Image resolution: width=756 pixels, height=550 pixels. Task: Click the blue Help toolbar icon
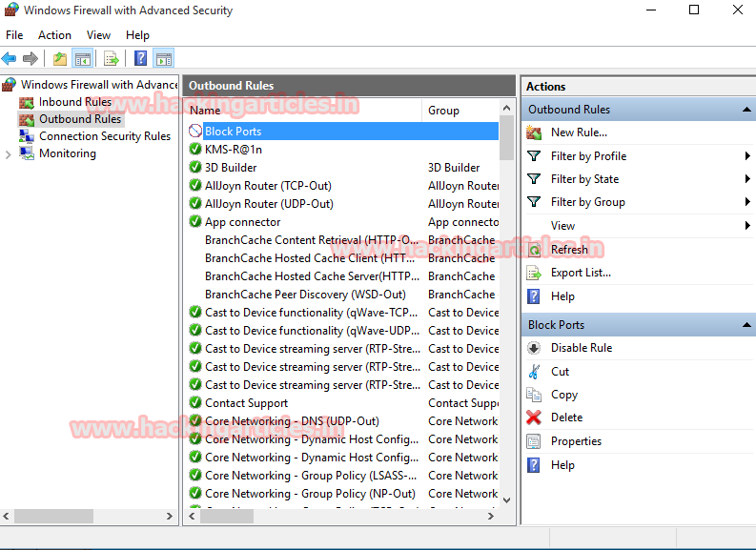click(141, 59)
